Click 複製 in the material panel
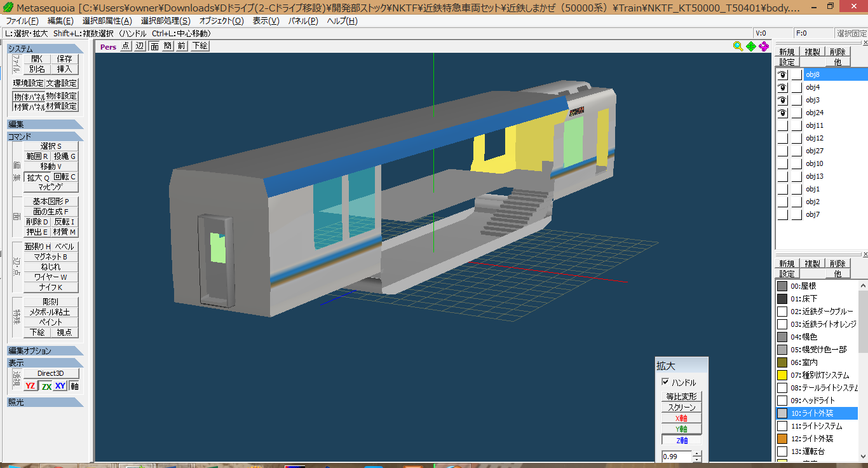Image resolution: width=868 pixels, height=468 pixels. pos(812,264)
